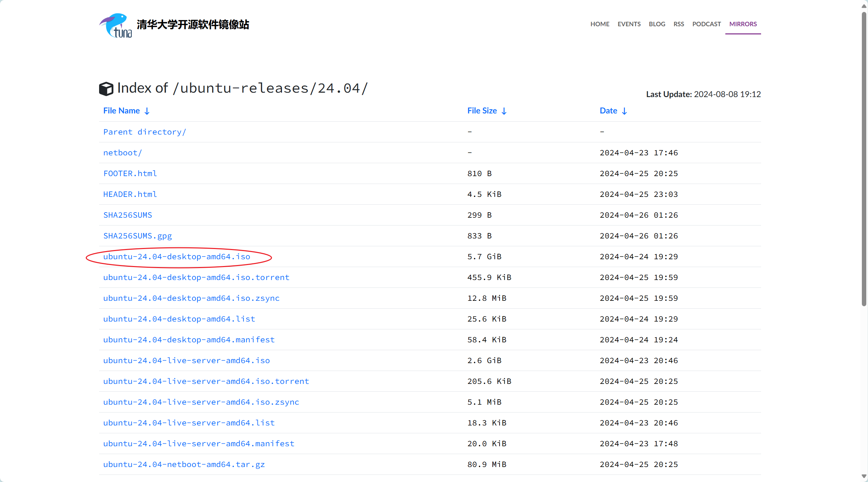Click the 5.1 MiB size value

(484, 402)
